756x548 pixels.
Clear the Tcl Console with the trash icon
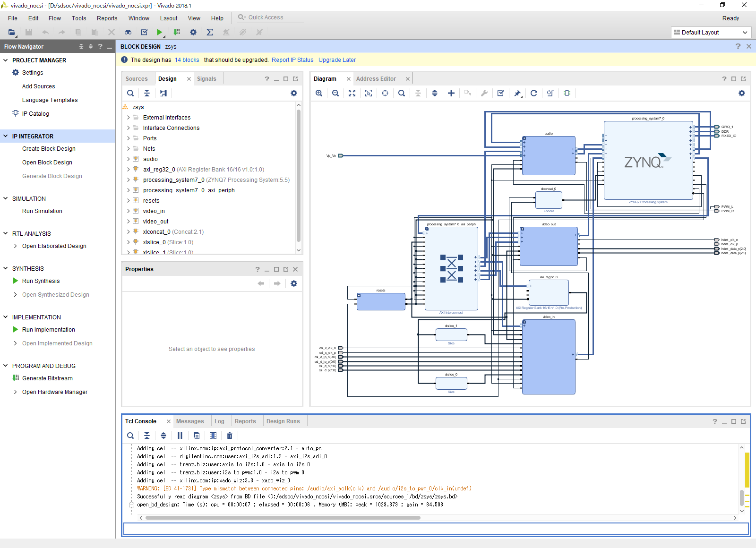pos(230,436)
